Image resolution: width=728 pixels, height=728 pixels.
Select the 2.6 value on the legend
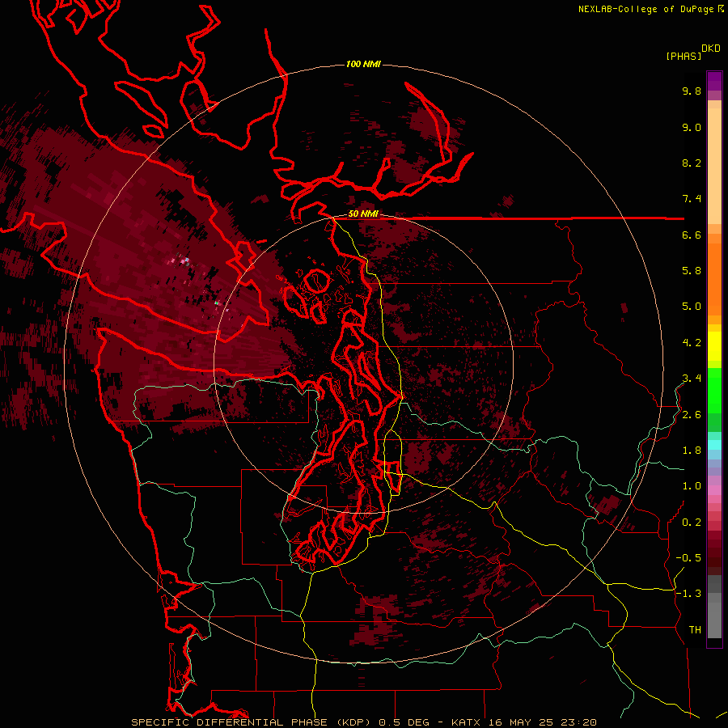coord(692,415)
